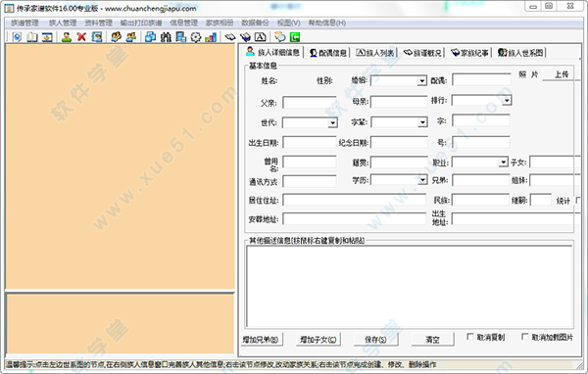Image resolution: width=588 pixels, height=374 pixels.
Task: Click the picture-download toolbar icon
Action: [x=47, y=37]
